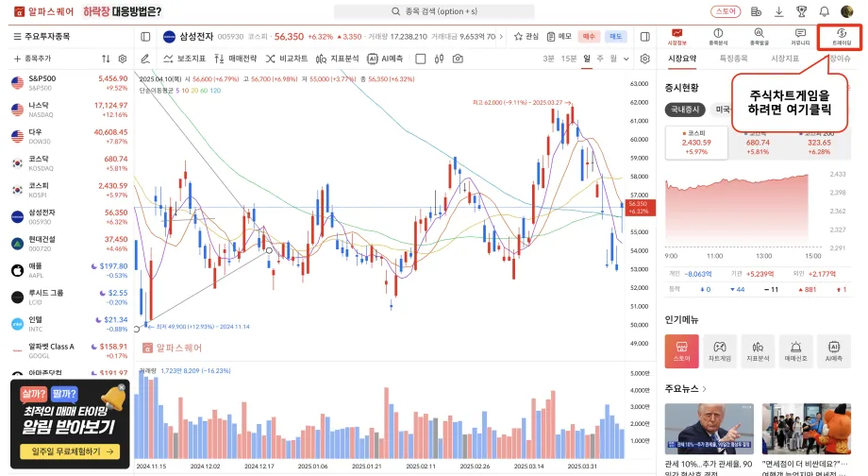Focus the 종목 검색 search field

click(x=434, y=11)
